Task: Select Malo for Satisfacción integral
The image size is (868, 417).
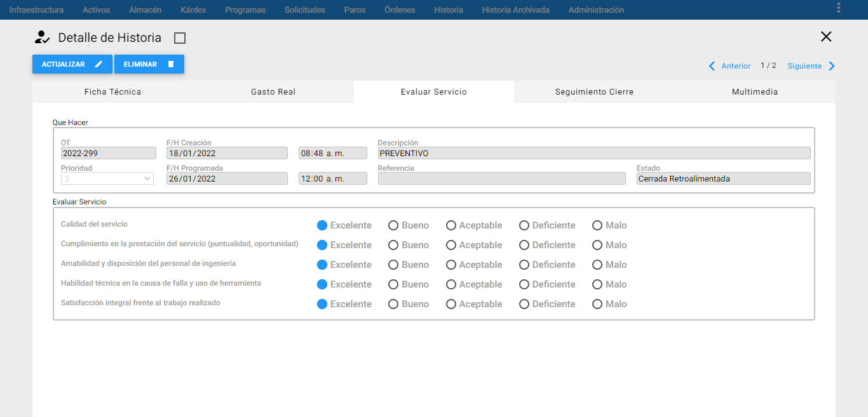Action: (597, 304)
